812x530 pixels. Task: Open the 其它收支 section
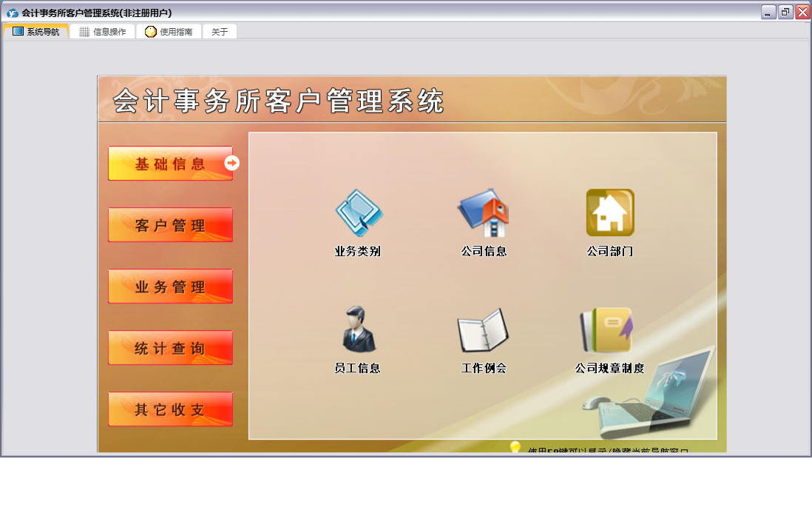170,409
